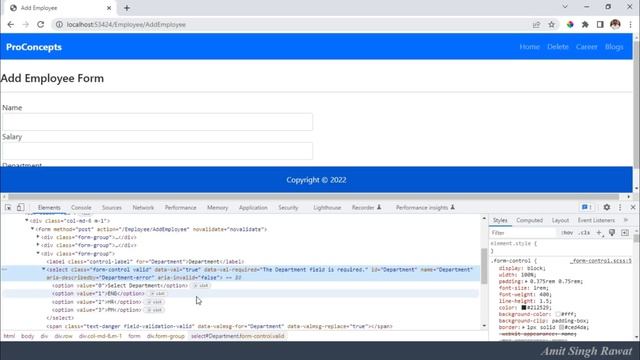Click the site info icon in address bar
This screenshot has height=360, width=640.
click(x=59, y=24)
